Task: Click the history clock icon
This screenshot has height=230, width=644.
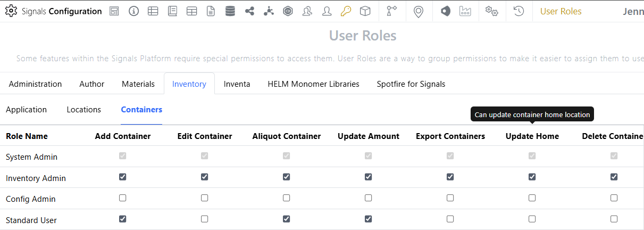Action: (x=518, y=11)
